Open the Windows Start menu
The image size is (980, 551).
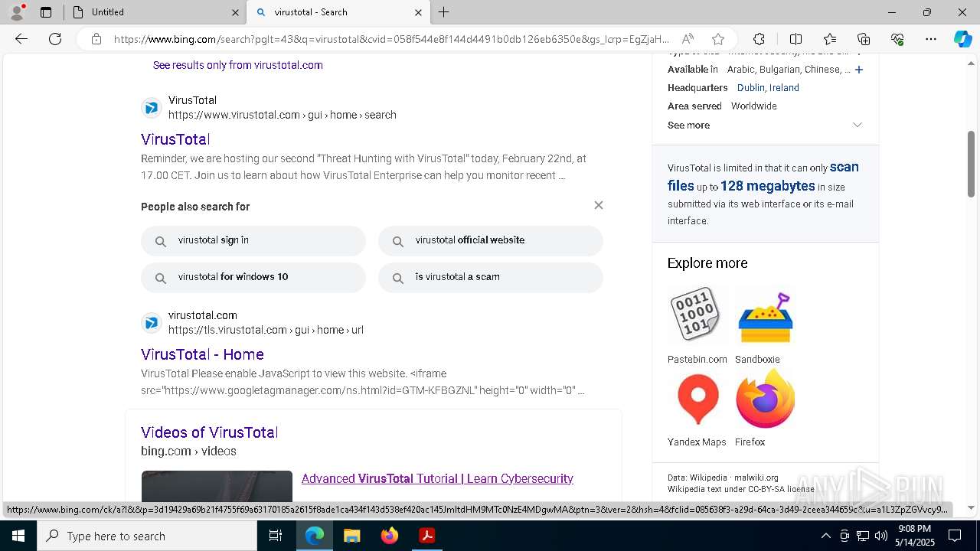[x=18, y=536]
